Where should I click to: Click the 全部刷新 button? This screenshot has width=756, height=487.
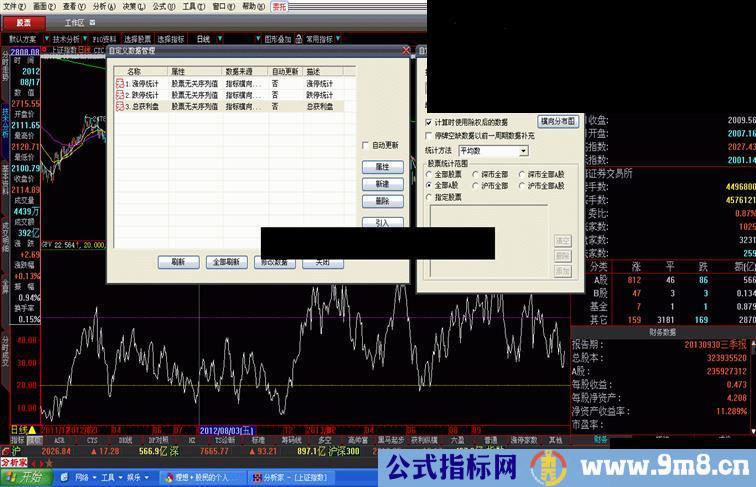click(227, 262)
